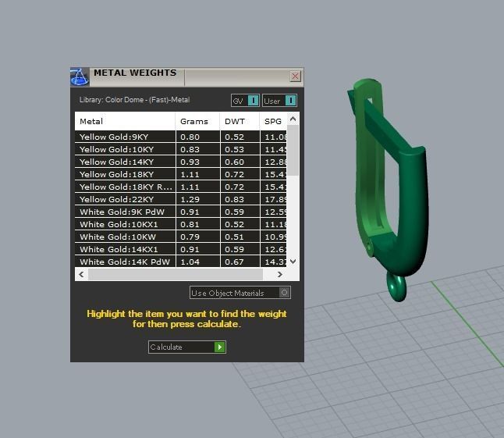The image size is (504, 438).
Task: Click the right arrow of horizontal scrollbar
Action: pyautogui.click(x=279, y=274)
